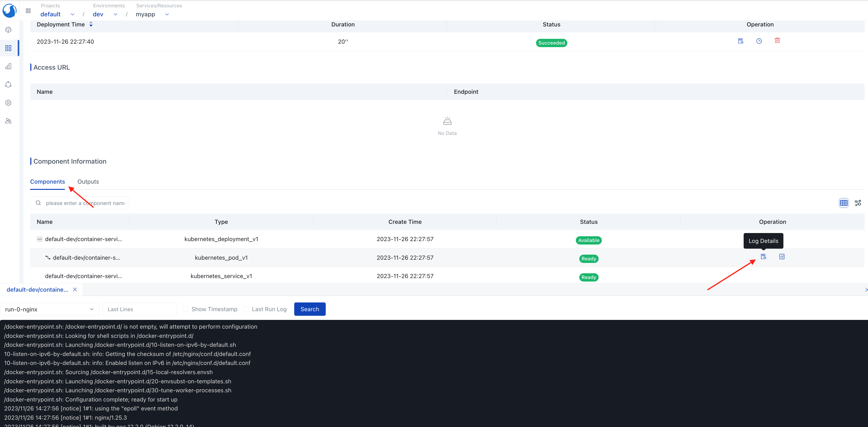Open the dev environment dropdown
The height and width of the screenshot is (427, 868).
pos(115,14)
